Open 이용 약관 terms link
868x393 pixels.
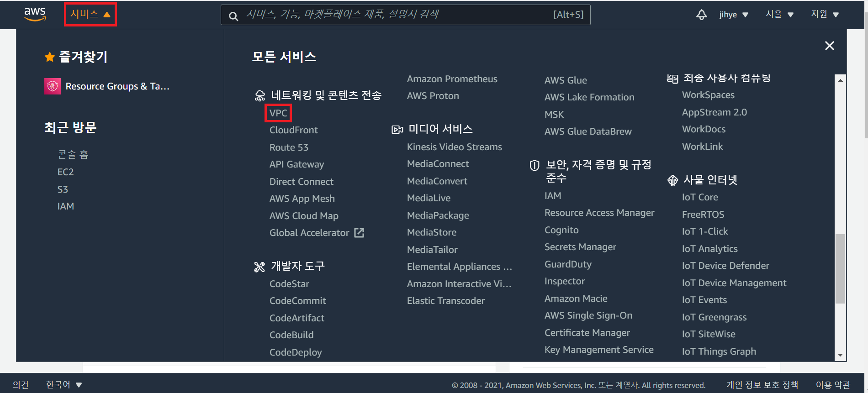tap(833, 385)
